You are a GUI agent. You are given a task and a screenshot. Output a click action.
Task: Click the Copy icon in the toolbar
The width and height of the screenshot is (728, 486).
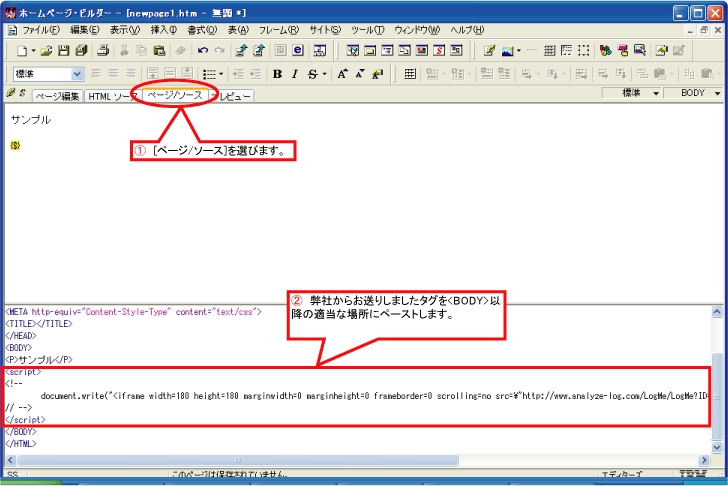[x=142, y=51]
